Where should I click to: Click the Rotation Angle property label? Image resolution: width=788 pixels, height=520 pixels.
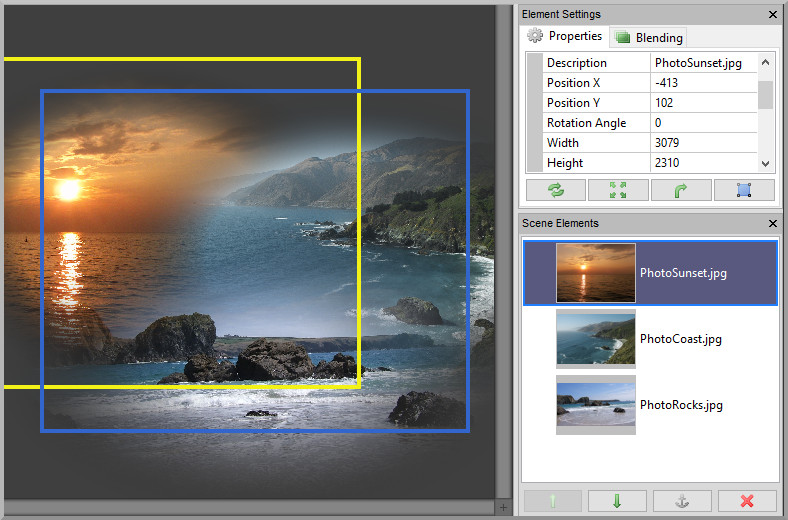point(586,123)
